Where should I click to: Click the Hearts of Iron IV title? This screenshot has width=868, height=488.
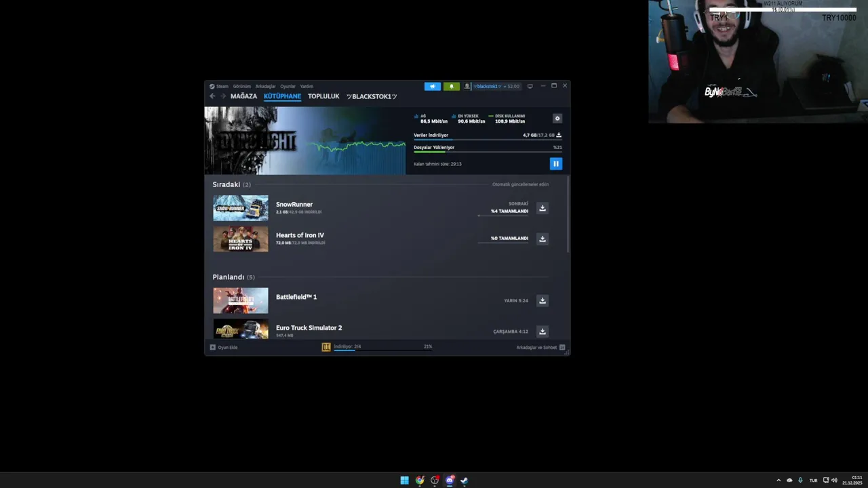pos(300,235)
